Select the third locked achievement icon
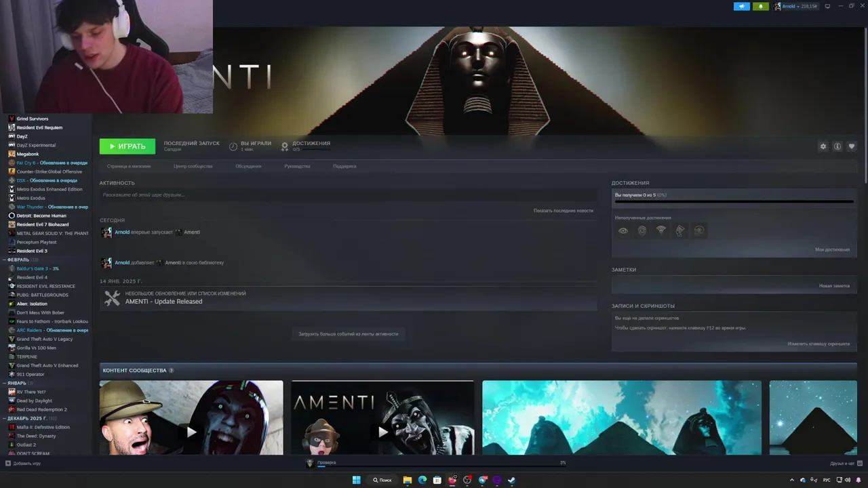The height and width of the screenshot is (488, 868). tap(661, 230)
